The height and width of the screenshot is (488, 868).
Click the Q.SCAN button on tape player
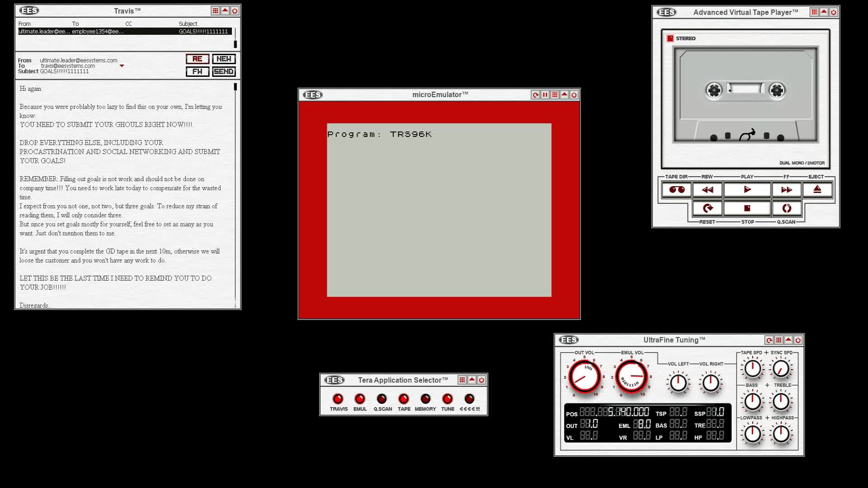click(x=786, y=208)
